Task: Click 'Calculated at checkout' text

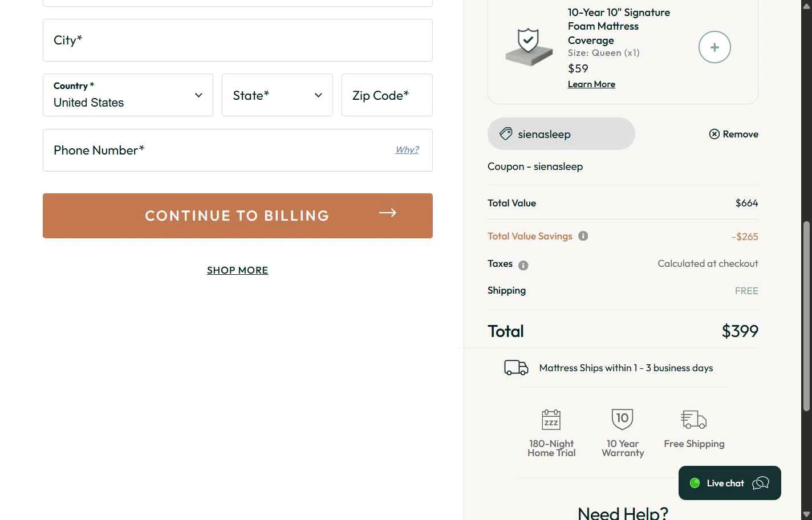Action: (708, 263)
